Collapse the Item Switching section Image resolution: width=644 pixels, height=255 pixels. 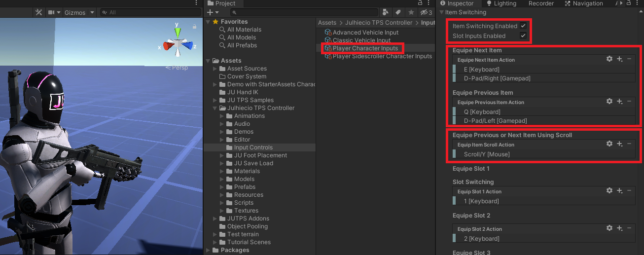pyautogui.click(x=441, y=12)
